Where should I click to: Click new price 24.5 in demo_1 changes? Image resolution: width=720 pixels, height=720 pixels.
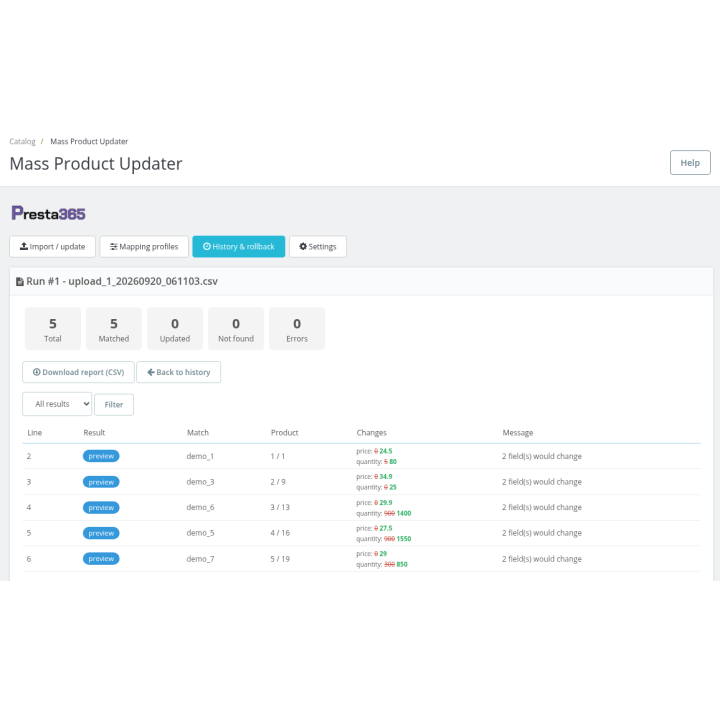coord(386,451)
